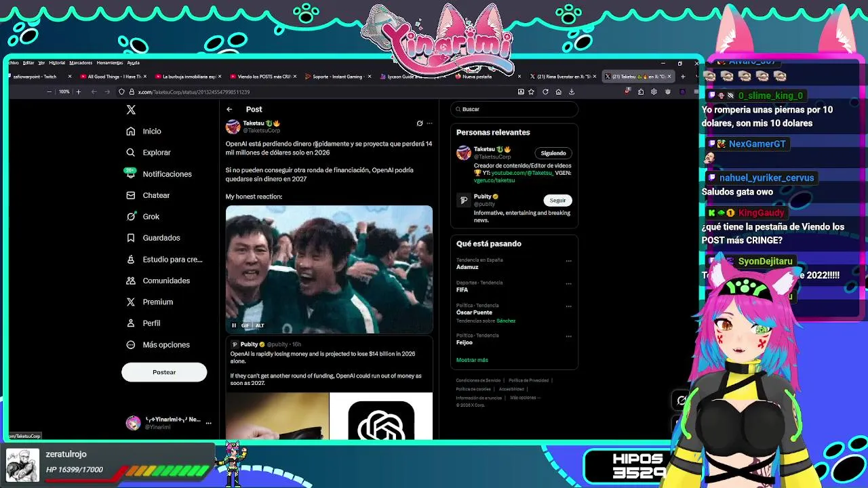Pause the GIF playback
Image resolution: width=868 pixels, height=488 pixels.
click(x=234, y=325)
